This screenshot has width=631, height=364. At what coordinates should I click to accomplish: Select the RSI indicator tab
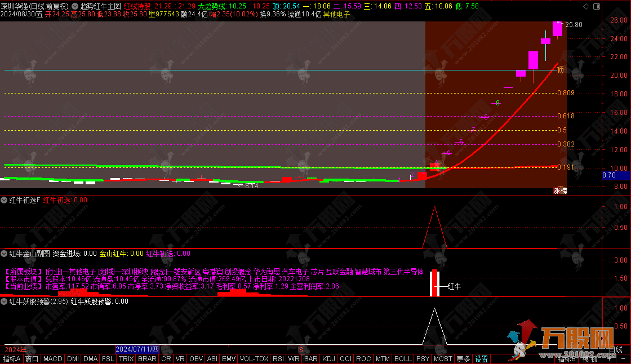tap(278, 359)
